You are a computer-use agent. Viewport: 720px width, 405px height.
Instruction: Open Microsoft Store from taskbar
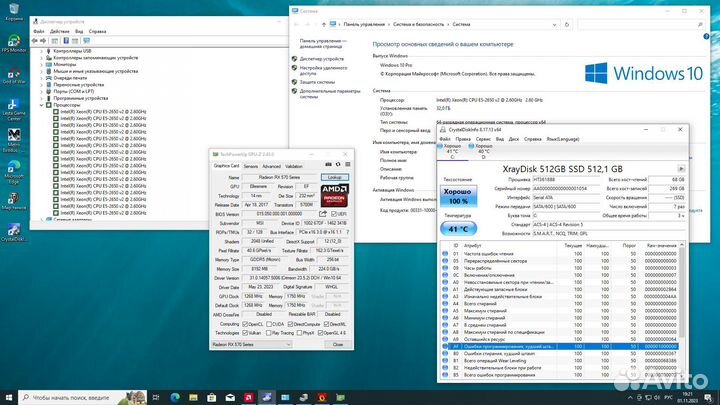point(212,397)
